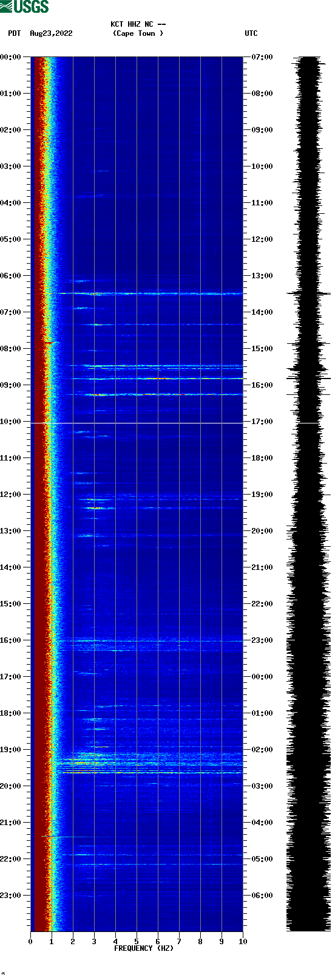Select the 00:00 label on UTC axis
The width and height of the screenshot is (335, 980).
pyautogui.click(x=262, y=677)
